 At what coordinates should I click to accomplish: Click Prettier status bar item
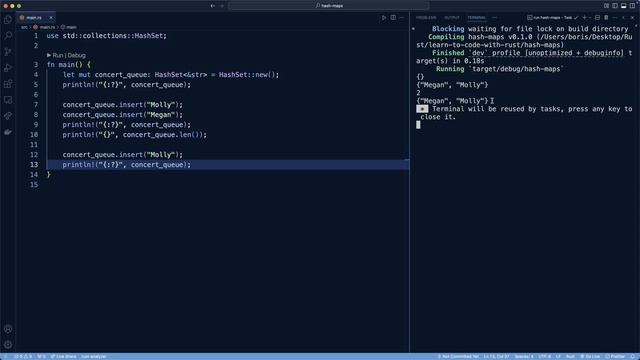(x=615, y=356)
